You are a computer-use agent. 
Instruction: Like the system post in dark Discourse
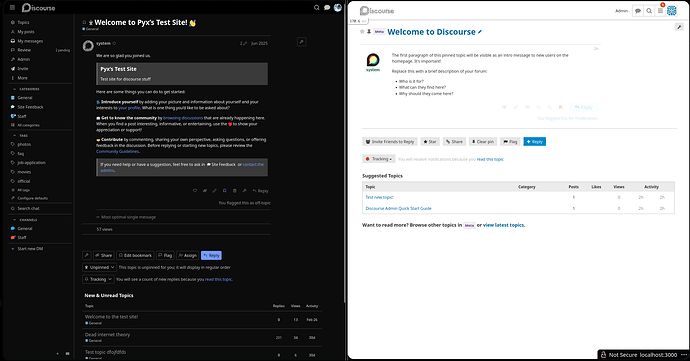click(195, 191)
